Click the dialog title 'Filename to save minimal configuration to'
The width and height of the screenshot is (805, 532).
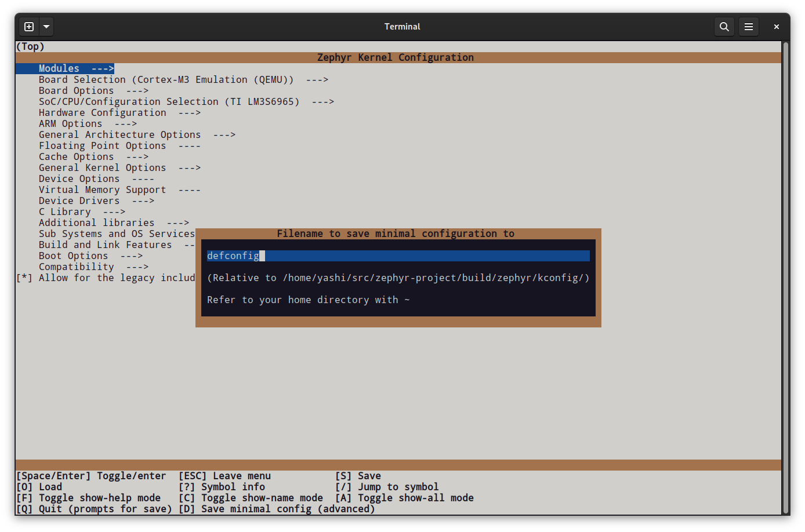pyautogui.click(x=396, y=234)
